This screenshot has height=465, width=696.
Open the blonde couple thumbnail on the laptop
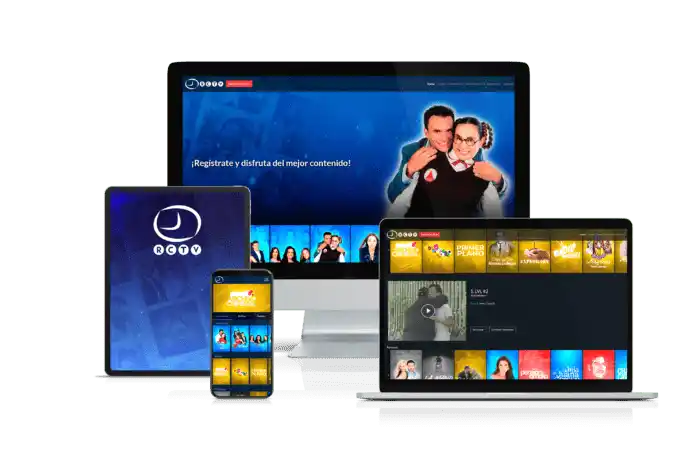point(406,364)
